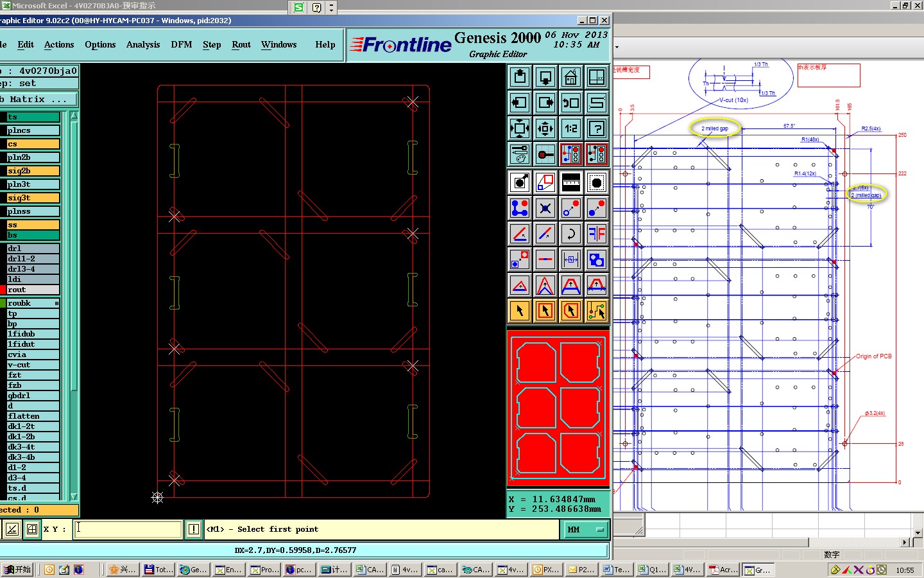The image size is (924, 578).
Task: Open the Help menu
Action: [325, 44]
